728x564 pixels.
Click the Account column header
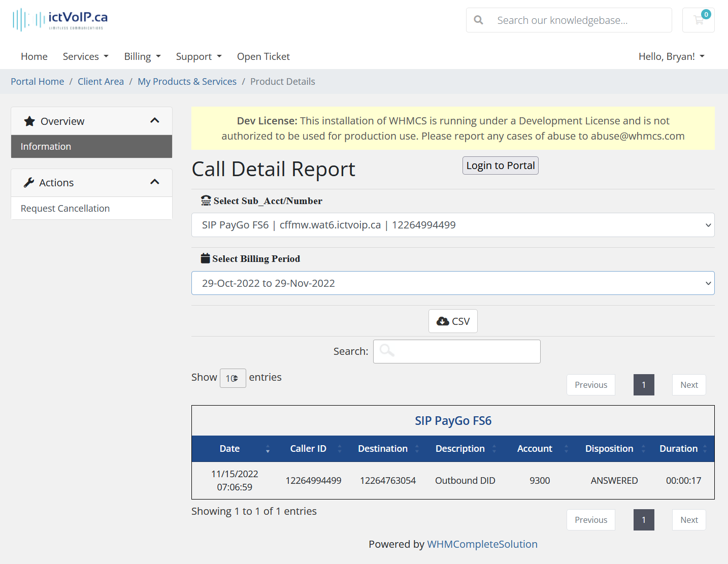click(x=535, y=449)
